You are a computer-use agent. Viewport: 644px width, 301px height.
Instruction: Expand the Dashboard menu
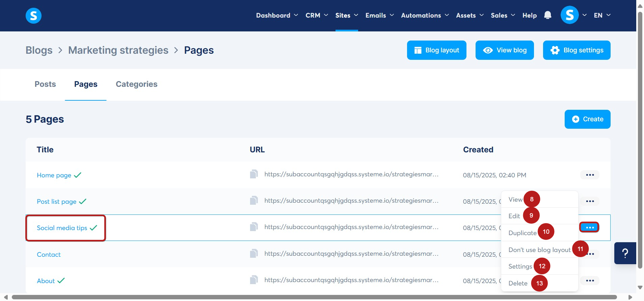277,15
